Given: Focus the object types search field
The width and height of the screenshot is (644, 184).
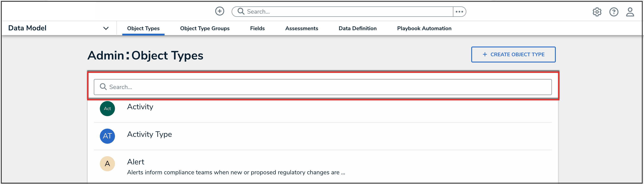Looking at the screenshot, I should pos(322,87).
